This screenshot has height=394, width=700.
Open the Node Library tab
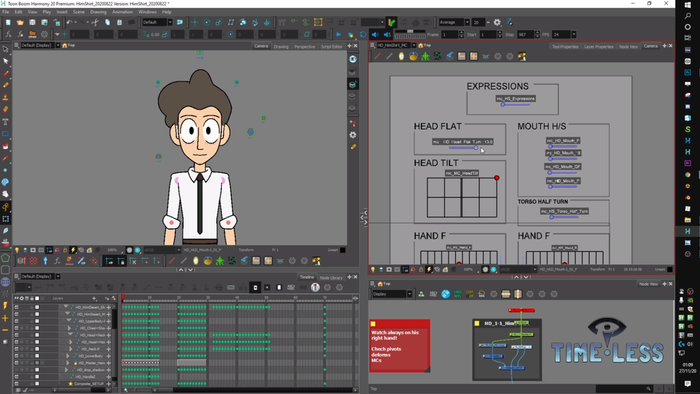point(331,278)
